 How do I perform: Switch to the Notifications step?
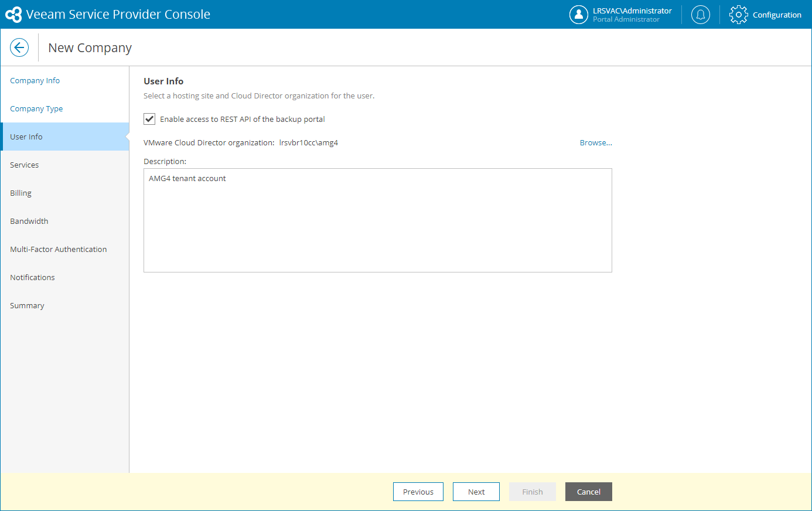(32, 277)
